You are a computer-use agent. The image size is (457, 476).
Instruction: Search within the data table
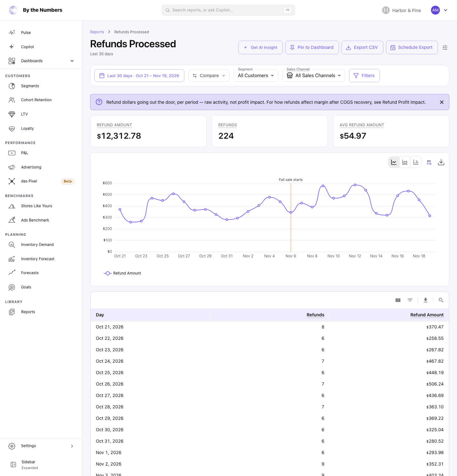(441, 300)
